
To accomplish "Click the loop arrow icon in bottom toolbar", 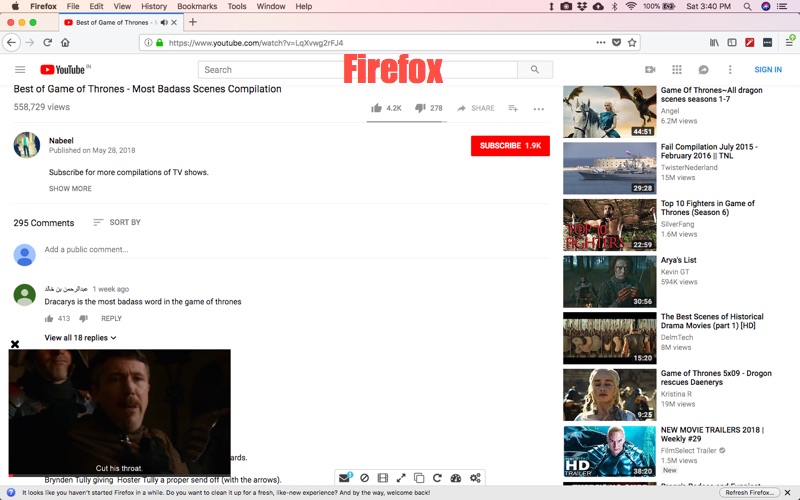I will click(437, 478).
